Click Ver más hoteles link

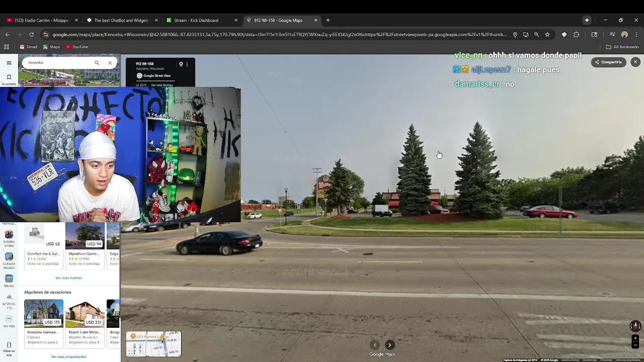(x=68, y=278)
